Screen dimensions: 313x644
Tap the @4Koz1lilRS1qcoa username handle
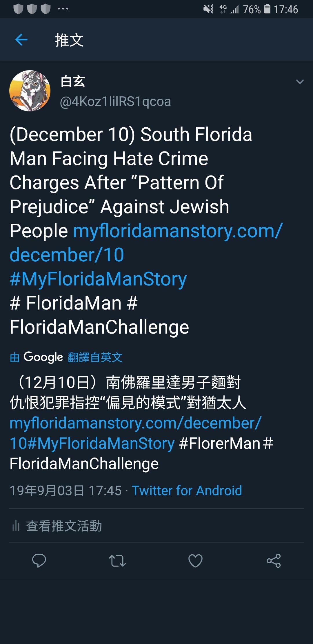coord(115,102)
